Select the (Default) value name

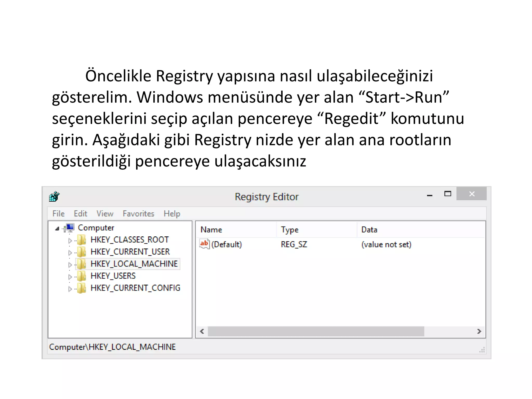[227, 244]
